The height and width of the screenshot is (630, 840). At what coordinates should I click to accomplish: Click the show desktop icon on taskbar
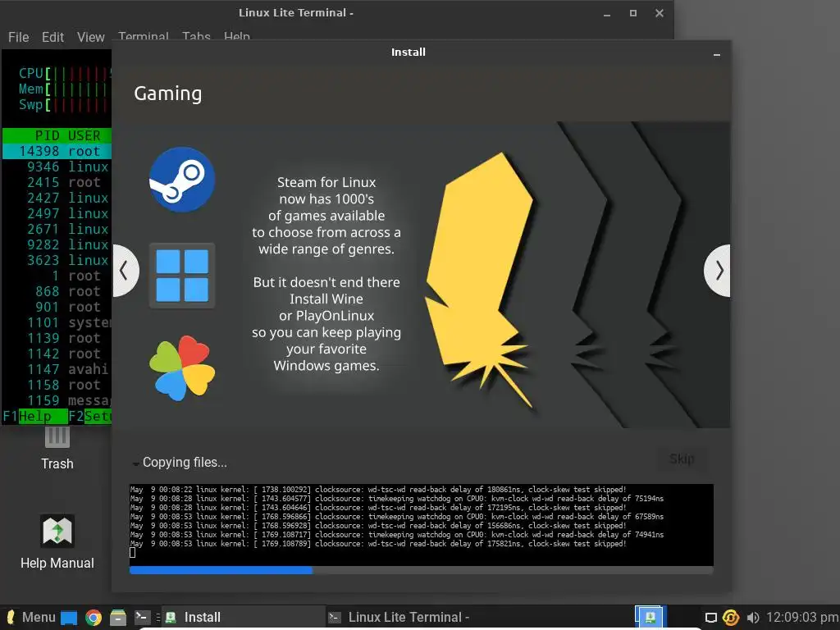pyautogui.click(x=69, y=618)
